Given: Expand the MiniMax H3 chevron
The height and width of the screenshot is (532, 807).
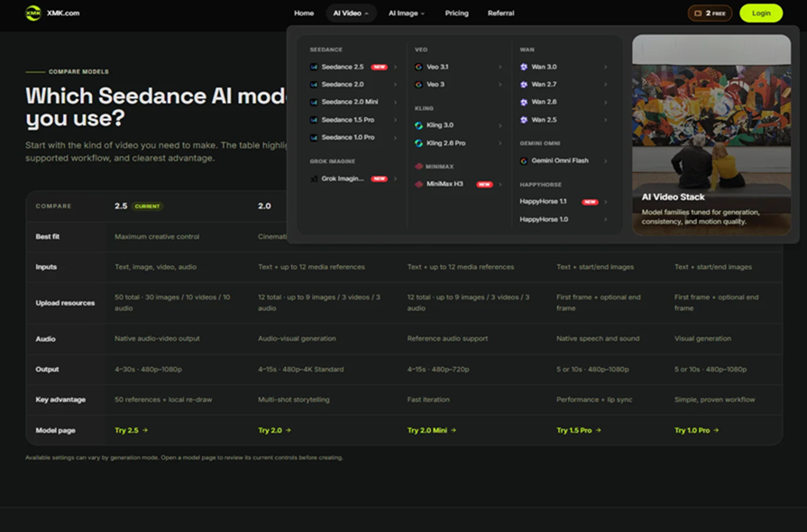Looking at the screenshot, I should (x=500, y=184).
